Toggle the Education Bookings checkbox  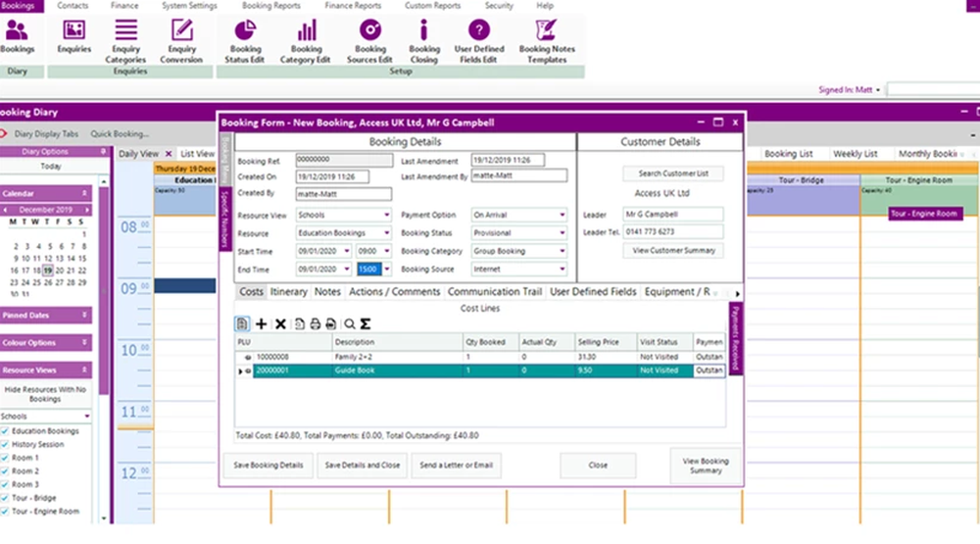coord(5,431)
